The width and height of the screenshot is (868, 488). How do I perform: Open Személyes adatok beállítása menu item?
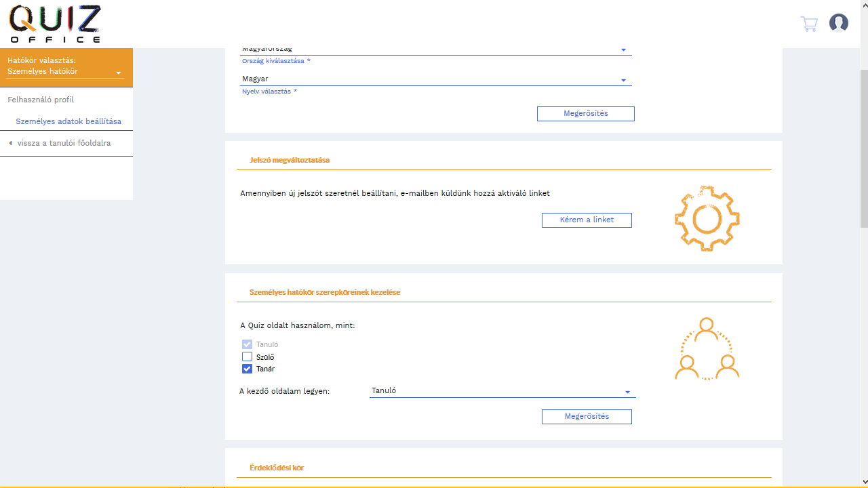[x=68, y=121]
